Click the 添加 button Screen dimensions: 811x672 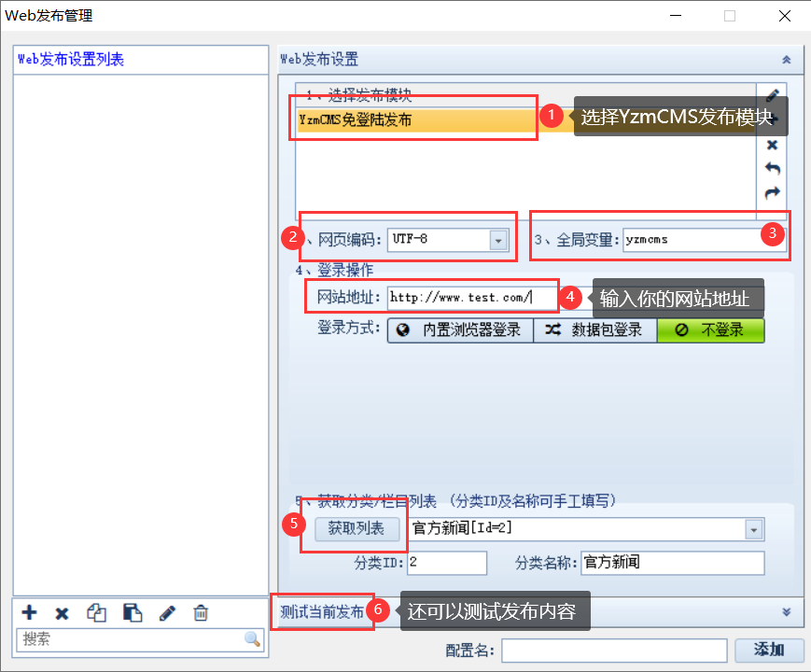point(769,650)
